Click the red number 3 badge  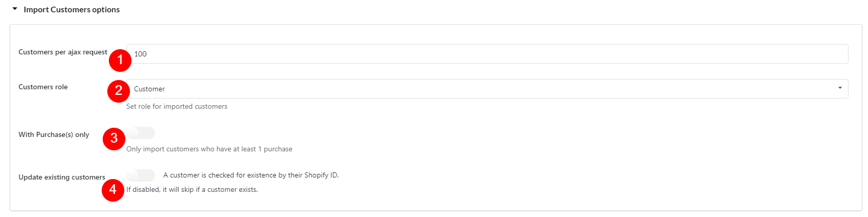pyautogui.click(x=114, y=139)
